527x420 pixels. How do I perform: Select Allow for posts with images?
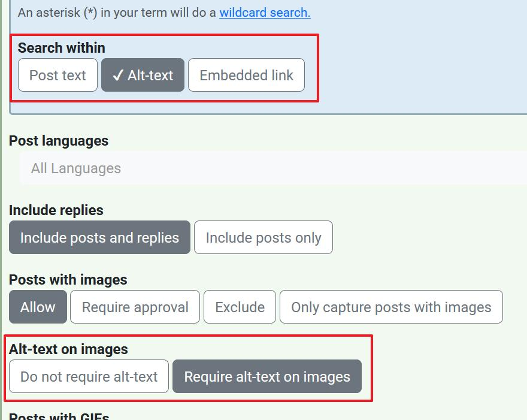[x=38, y=307]
